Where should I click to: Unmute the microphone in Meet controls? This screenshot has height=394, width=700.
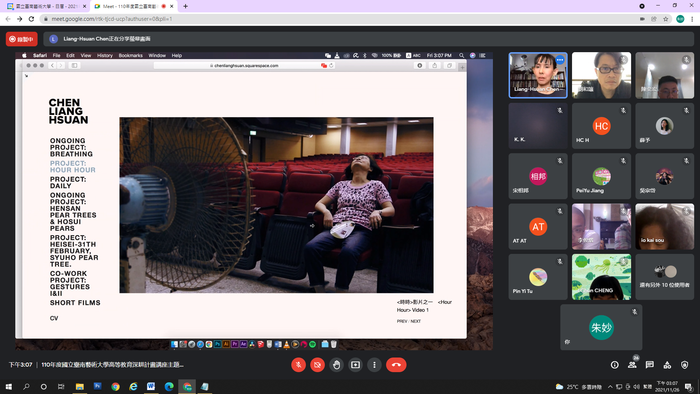298,365
